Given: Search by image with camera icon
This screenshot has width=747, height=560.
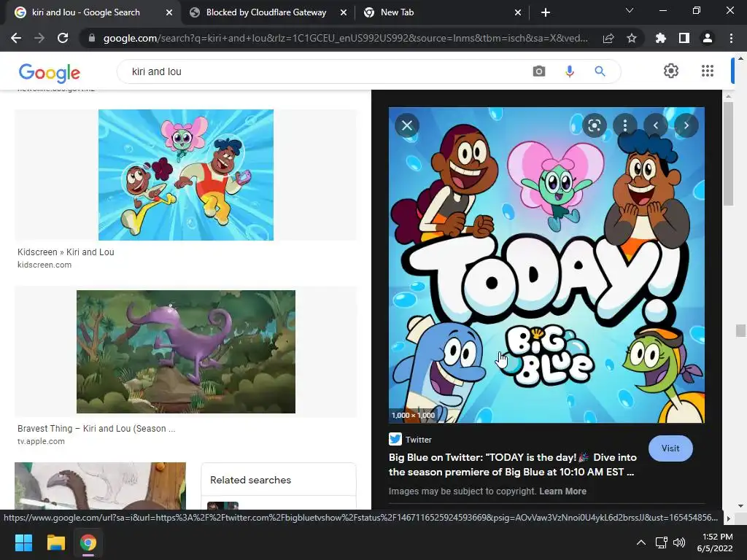Looking at the screenshot, I should pyautogui.click(x=539, y=71).
